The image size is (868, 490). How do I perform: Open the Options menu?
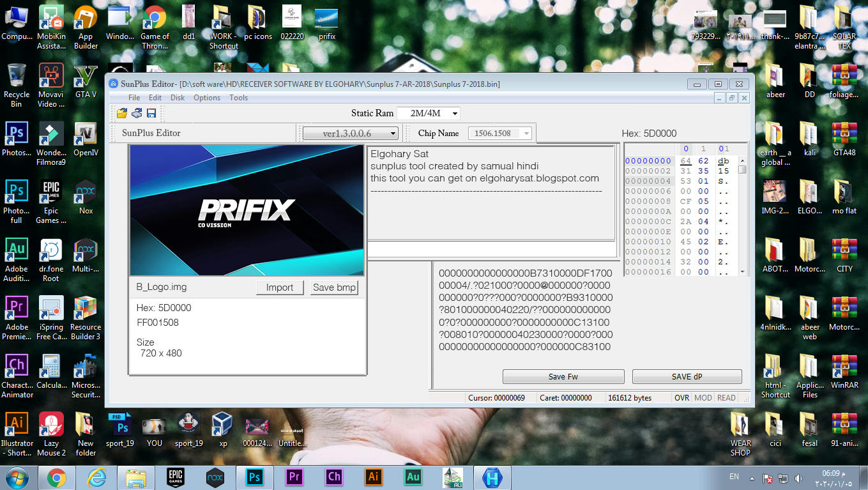(207, 98)
